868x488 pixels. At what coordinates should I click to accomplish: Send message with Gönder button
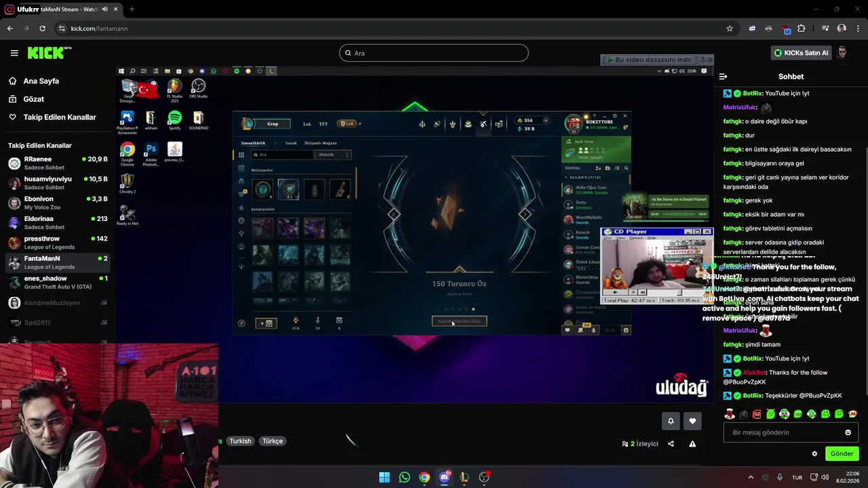(x=842, y=454)
